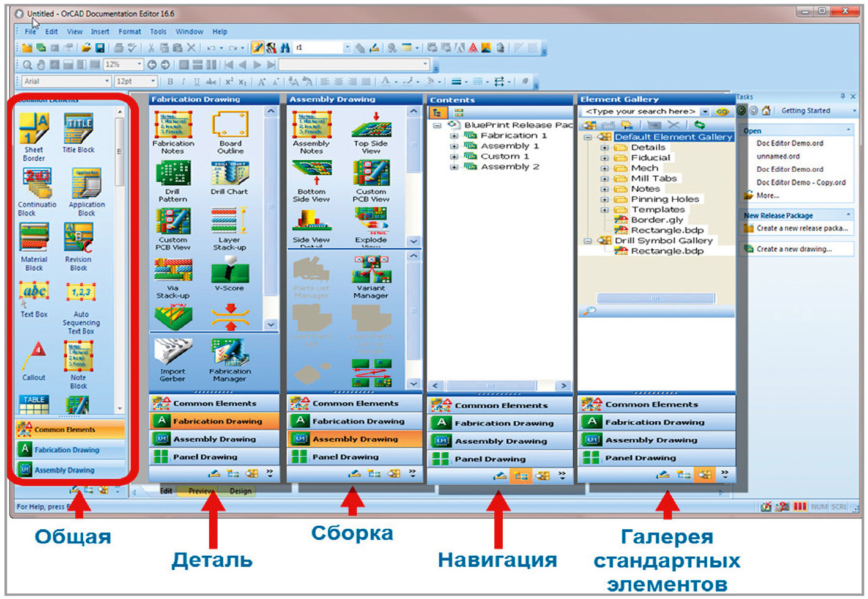Select the Title Block element
The width and height of the screenshot is (868, 599).
point(78,133)
